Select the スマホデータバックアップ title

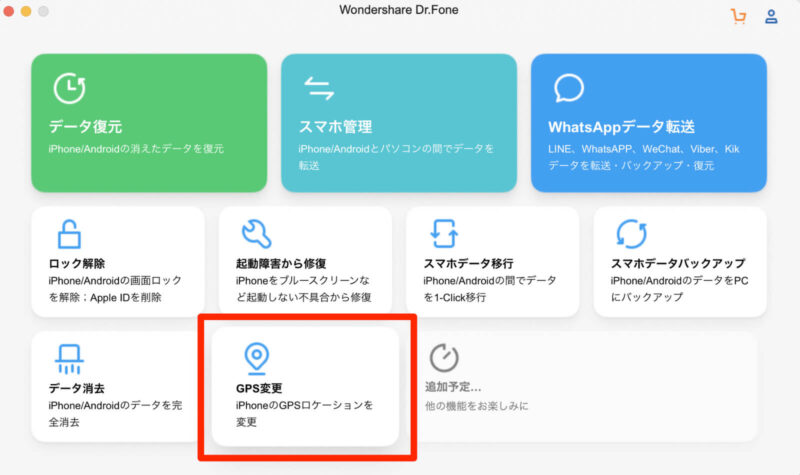[x=678, y=263]
